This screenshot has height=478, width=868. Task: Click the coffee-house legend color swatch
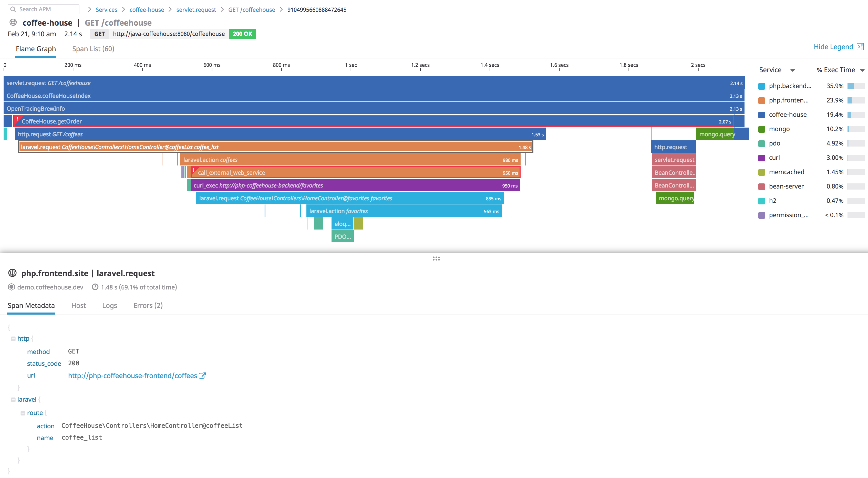coord(761,115)
